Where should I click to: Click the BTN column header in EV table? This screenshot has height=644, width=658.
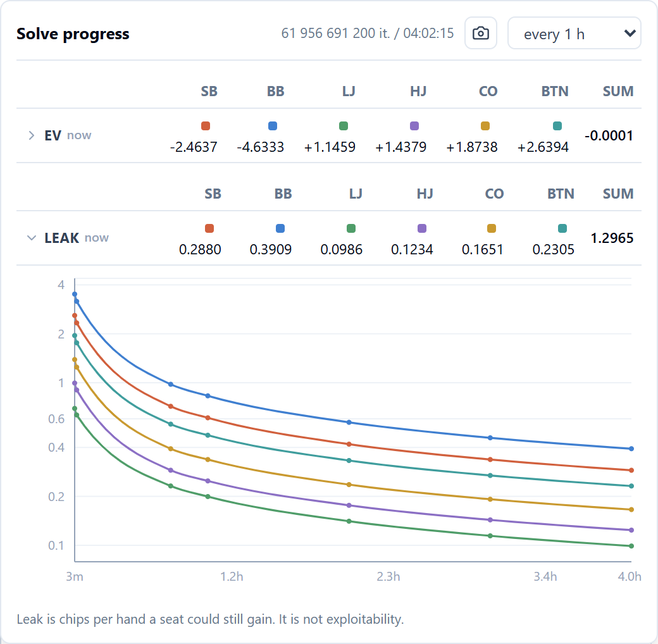pyautogui.click(x=555, y=91)
